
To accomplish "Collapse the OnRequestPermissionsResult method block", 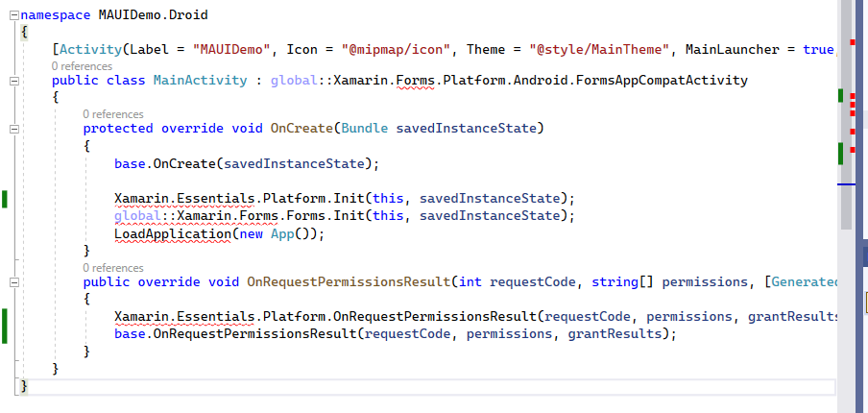I will pyautogui.click(x=14, y=282).
